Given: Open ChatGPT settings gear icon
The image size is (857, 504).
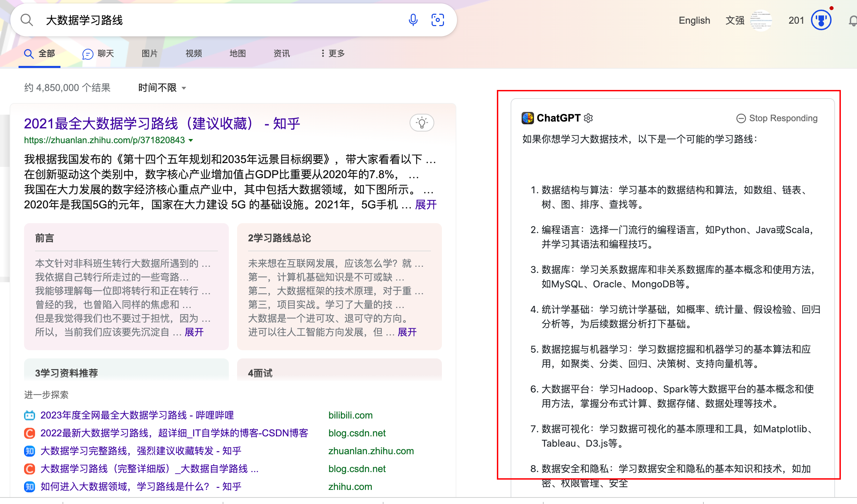Looking at the screenshot, I should click(x=588, y=118).
